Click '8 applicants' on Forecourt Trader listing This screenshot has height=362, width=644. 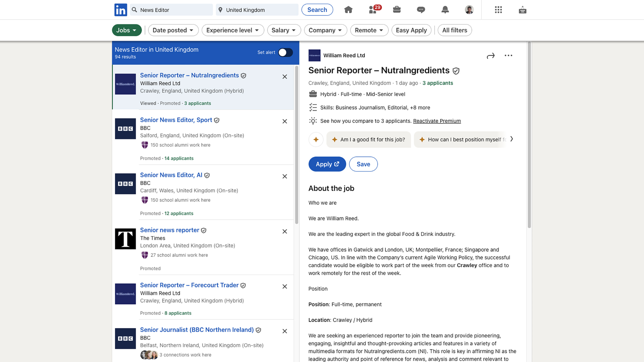coord(178,313)
